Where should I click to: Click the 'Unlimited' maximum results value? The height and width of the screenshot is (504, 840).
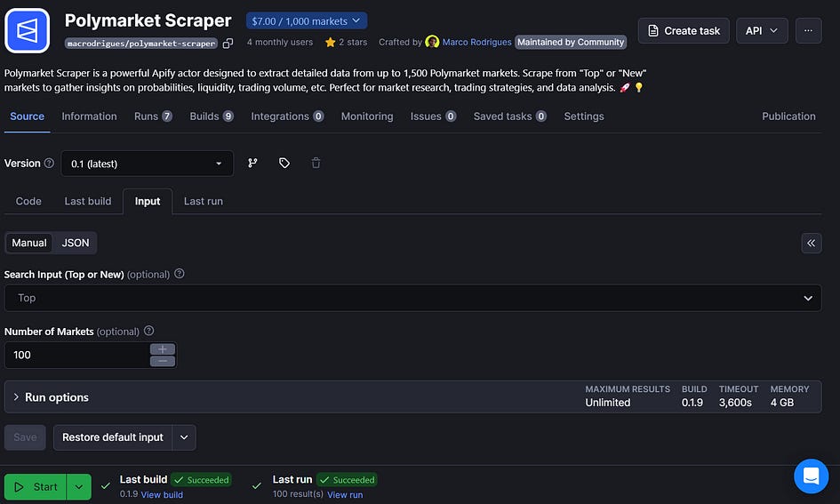tap(607, 403)
